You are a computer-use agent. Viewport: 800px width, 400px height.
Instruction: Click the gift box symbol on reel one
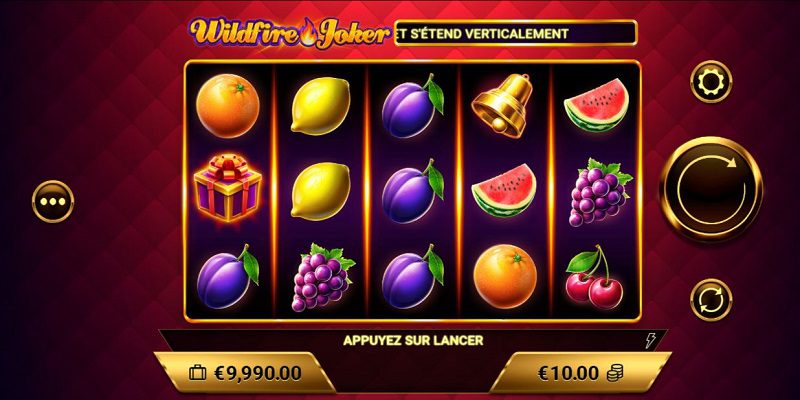(x=228, y=188)
